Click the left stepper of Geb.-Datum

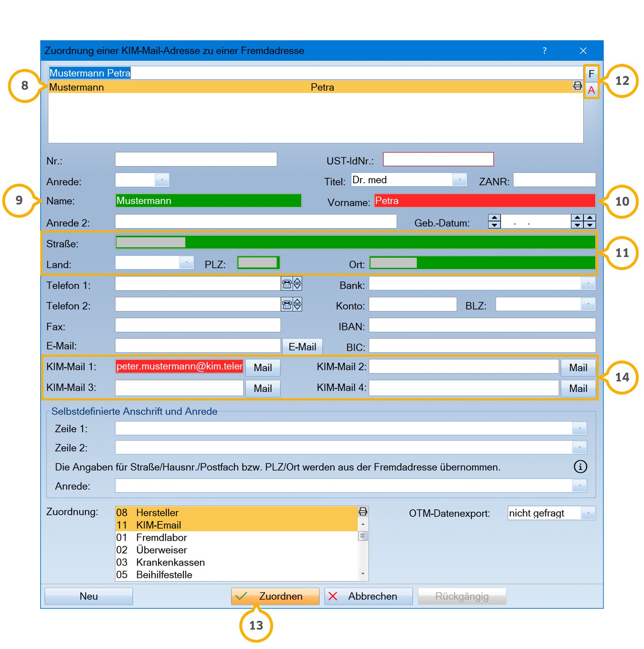(x=494, y=221)
